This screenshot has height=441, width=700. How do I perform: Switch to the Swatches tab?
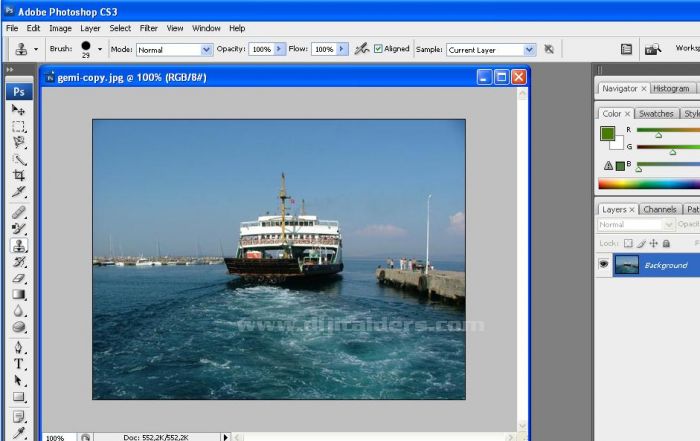(656, 114)
